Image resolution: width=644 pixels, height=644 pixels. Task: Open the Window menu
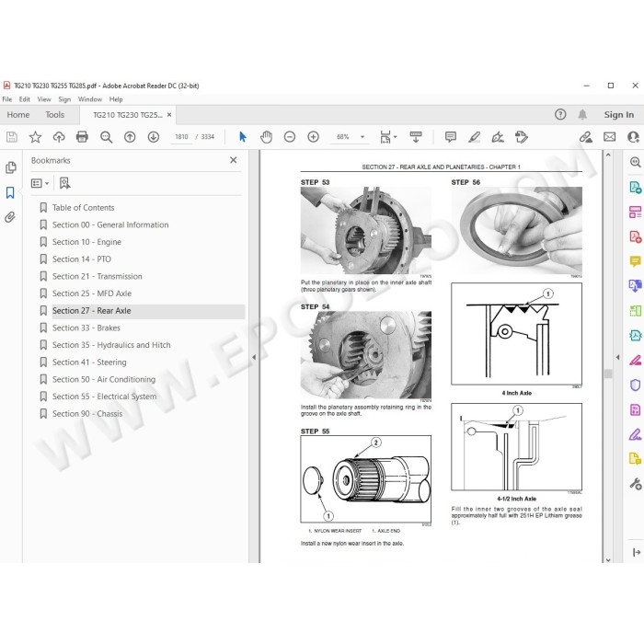coord(90,99)
